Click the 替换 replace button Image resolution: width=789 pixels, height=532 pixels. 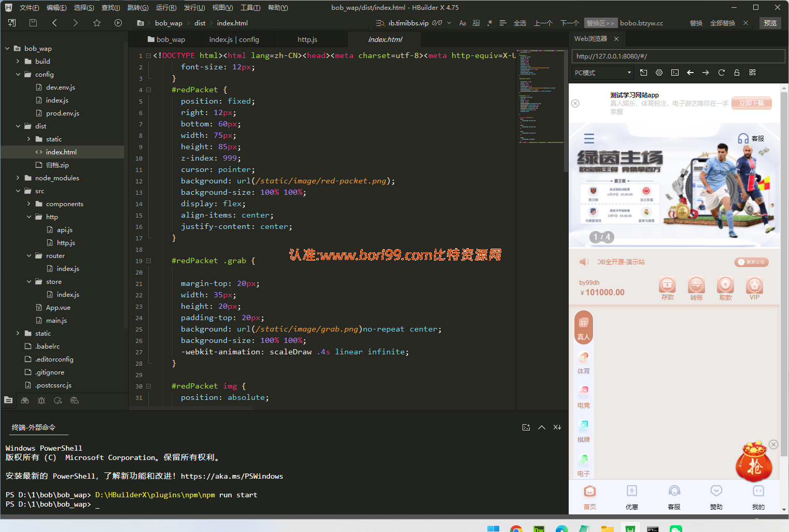point(696,23)
